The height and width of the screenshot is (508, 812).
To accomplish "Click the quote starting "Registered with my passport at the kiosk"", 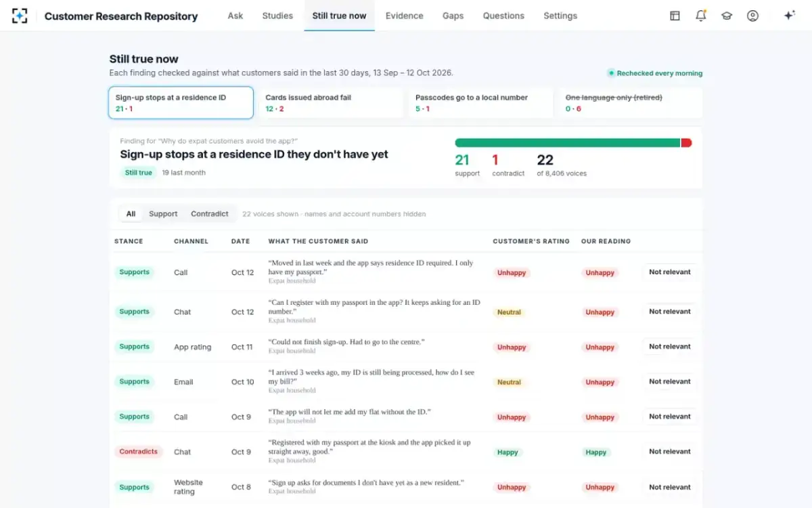I will (x=369, y=447).
